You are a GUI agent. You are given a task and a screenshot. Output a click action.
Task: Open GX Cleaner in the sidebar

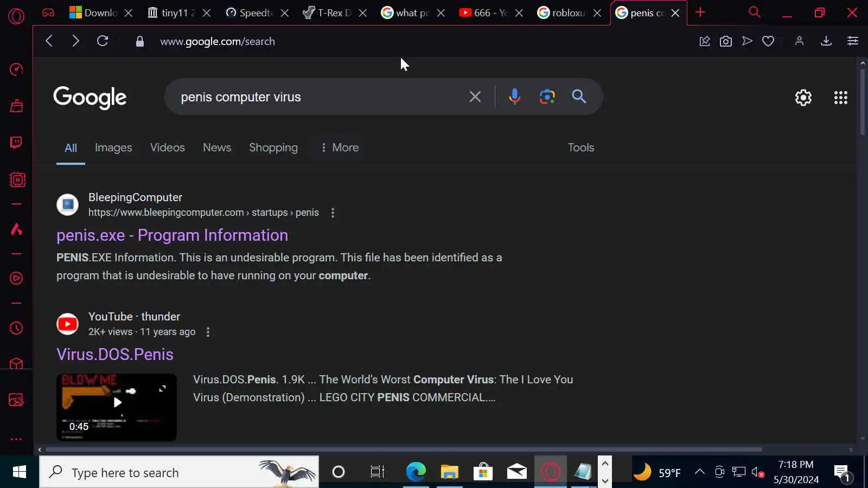tap(16, 106)
